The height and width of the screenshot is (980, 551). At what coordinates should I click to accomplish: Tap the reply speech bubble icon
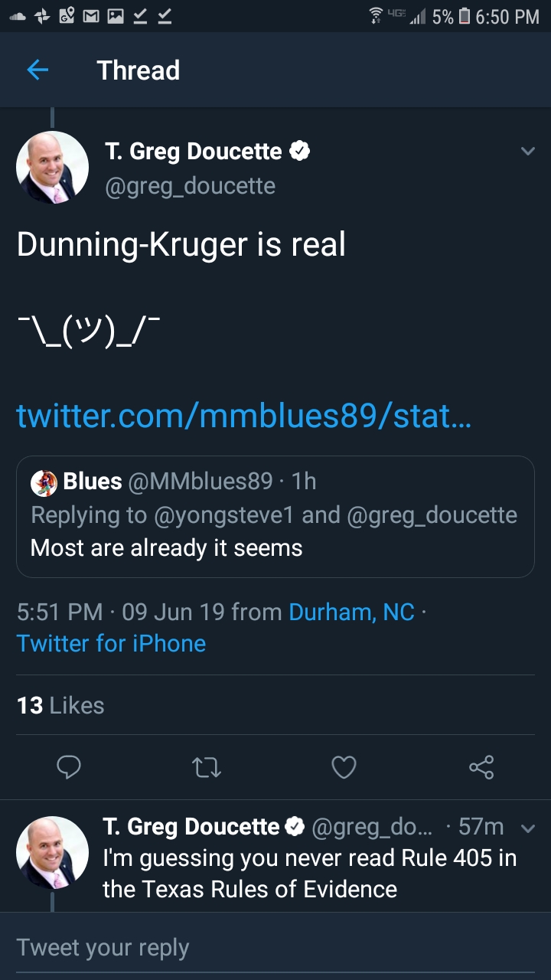tap(69, 767)
